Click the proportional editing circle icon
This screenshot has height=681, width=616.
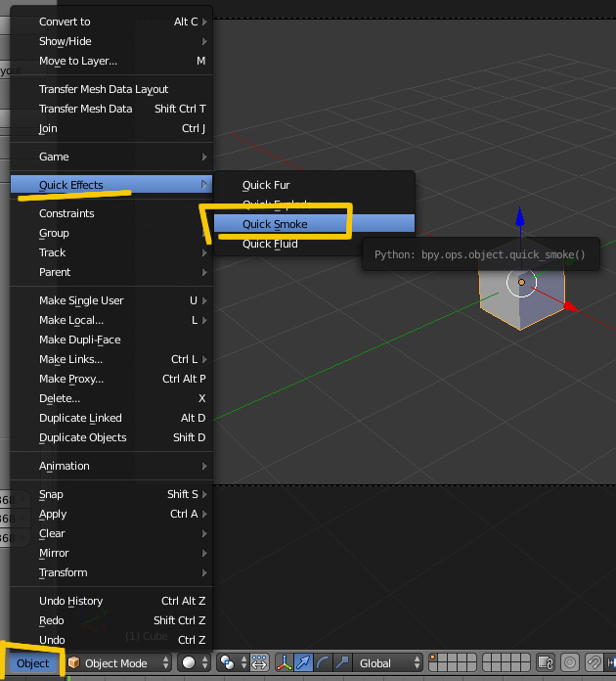click(x=570, y=662)
